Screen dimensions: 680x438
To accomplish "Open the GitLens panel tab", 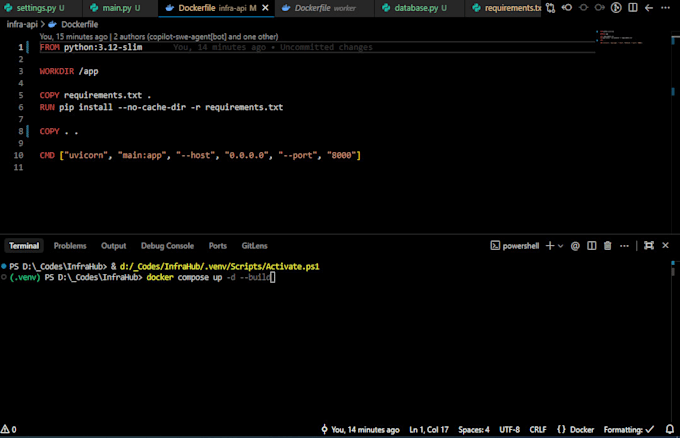I will (x=254, y=246).
